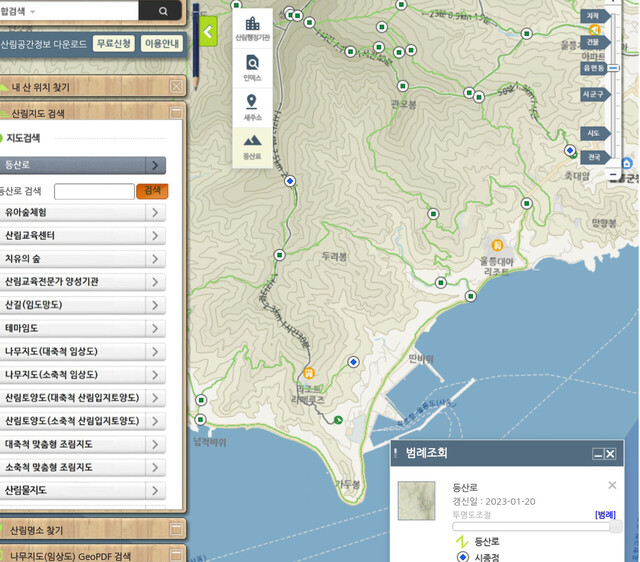
Task: Jump to 건물 zoom level
Action: [595, 42]
